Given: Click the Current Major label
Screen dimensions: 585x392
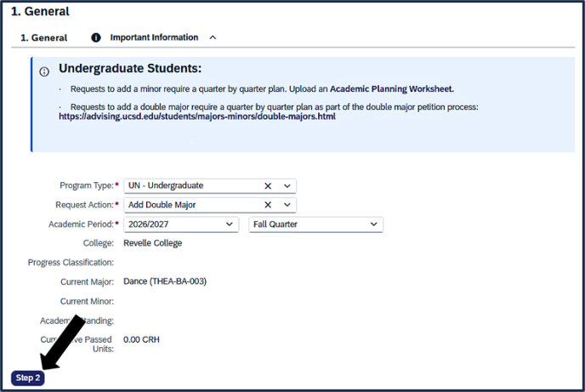Looking at the screenshot, I should [x=87, y=282].
